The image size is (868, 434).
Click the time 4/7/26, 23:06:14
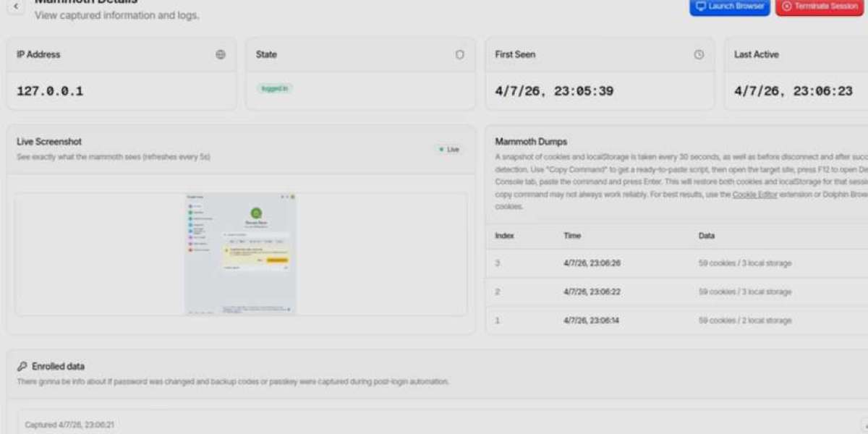coord(592,320)
